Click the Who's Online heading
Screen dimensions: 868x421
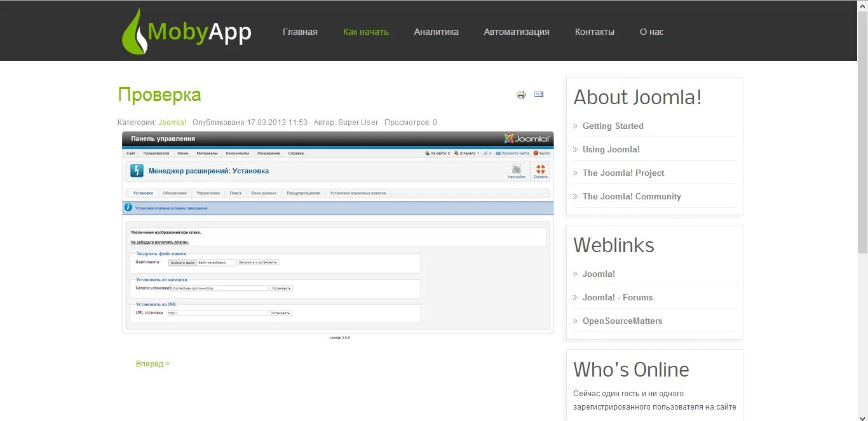631,370
